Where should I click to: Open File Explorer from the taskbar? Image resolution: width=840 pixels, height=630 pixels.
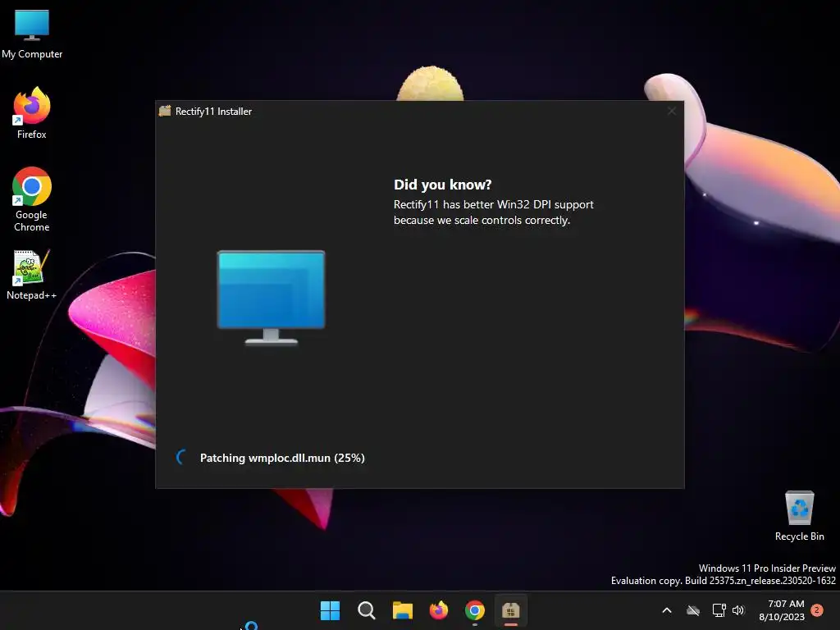pyautogui.click(x=402, y=610)
